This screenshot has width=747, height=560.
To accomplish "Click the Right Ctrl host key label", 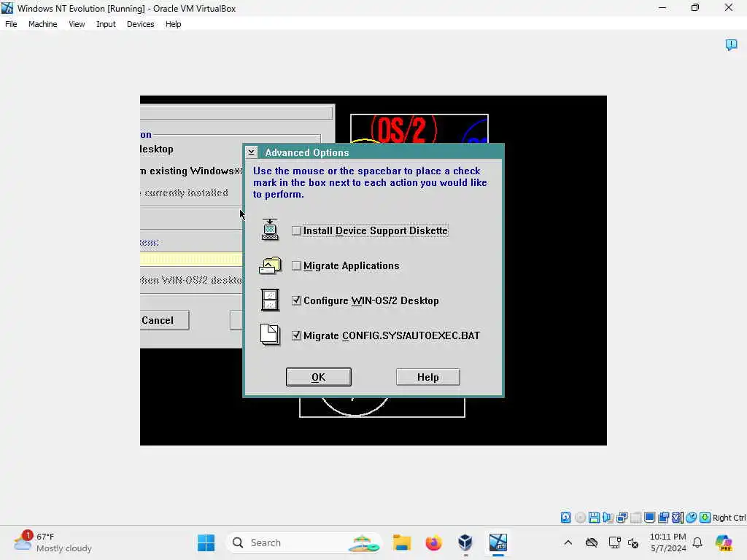I will [x=729, y=518].
